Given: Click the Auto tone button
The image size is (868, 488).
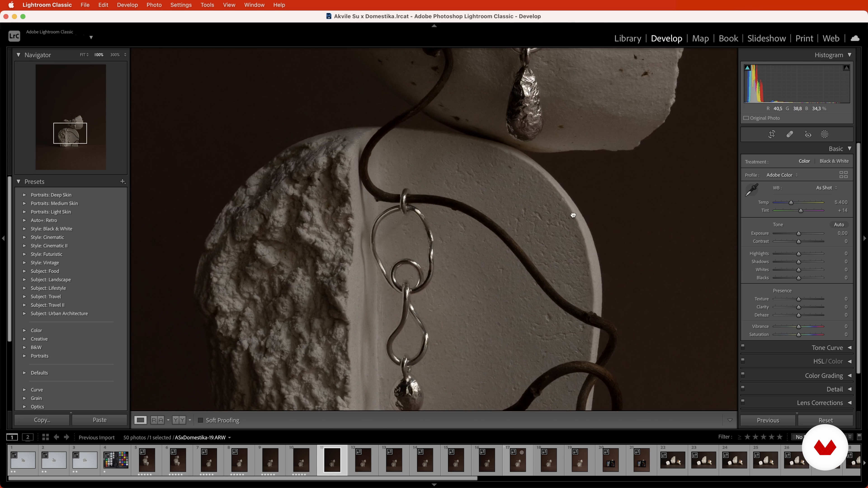Looking at the screenshot, I should click(x=839, y=225).
